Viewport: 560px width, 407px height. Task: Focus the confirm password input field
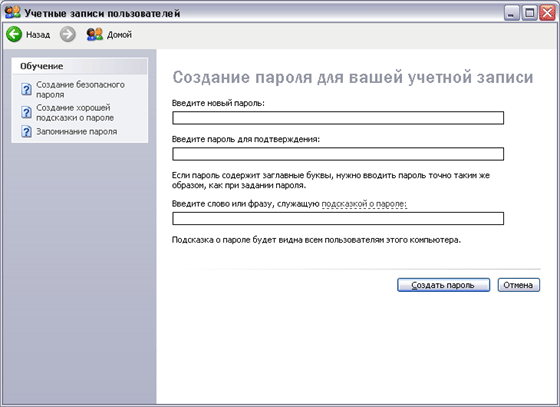click(x=338, y=154)
